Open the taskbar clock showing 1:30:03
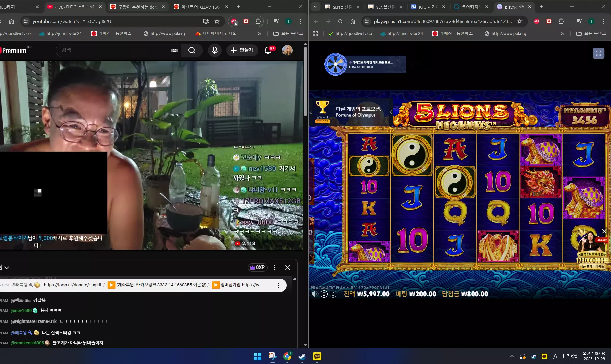Viewport: 611px width, 364px height. 594,356
